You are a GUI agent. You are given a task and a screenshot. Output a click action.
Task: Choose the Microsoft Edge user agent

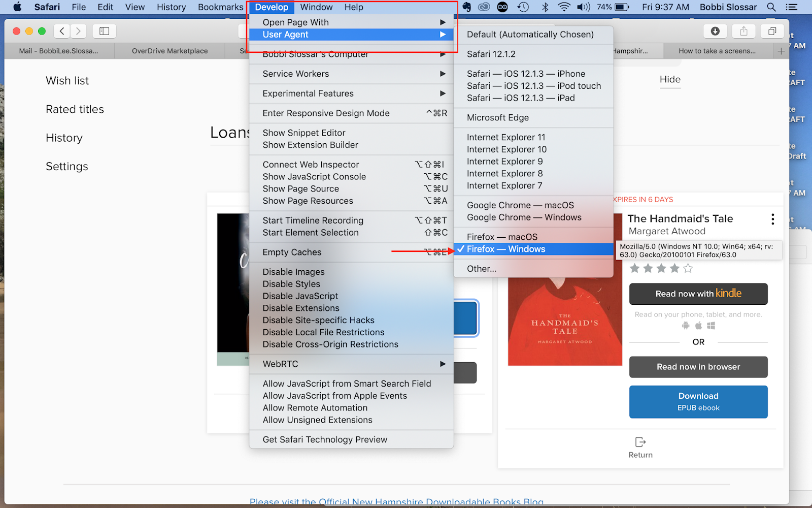tap(533, 118)
